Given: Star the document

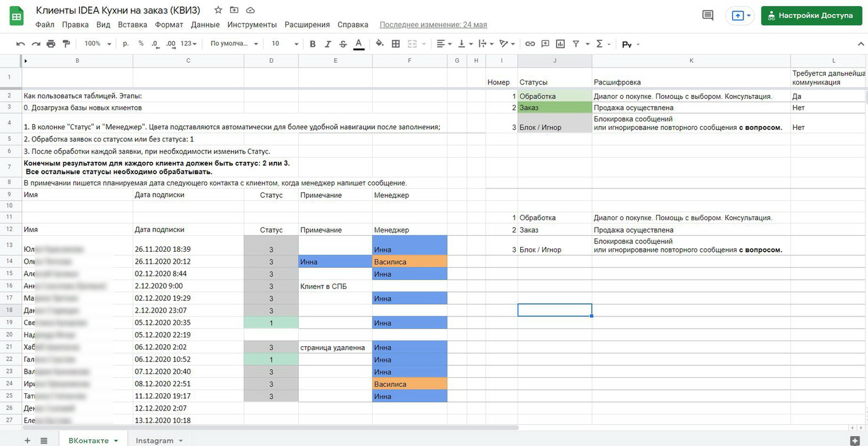Looking at the screenshot, I should coord(218,11).
